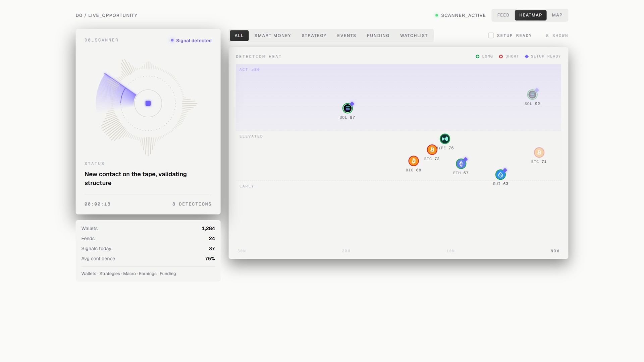Enable the SETUP READY checkbox
The height and width of the screenshot is (362, 644).
coord(491,36)
